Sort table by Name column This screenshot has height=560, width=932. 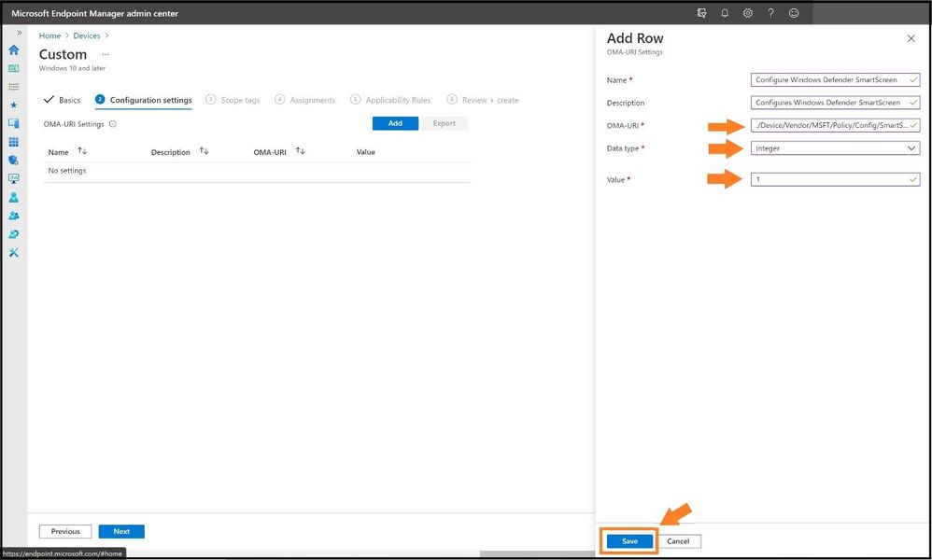click(x=82, y=151)
